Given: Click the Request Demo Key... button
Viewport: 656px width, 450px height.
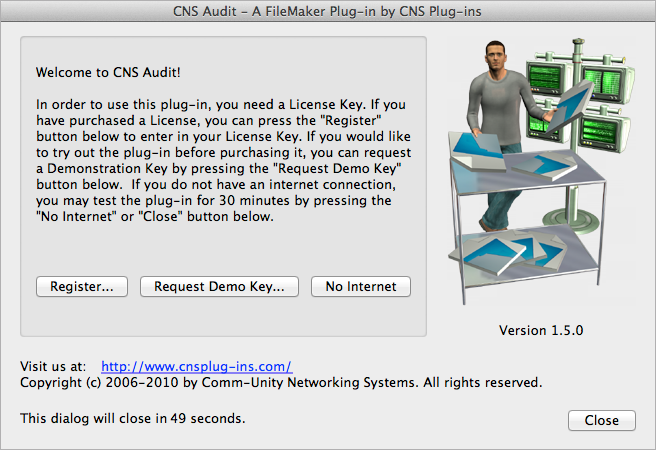Looking at the screenshot, I should click(x=219, y=286).
